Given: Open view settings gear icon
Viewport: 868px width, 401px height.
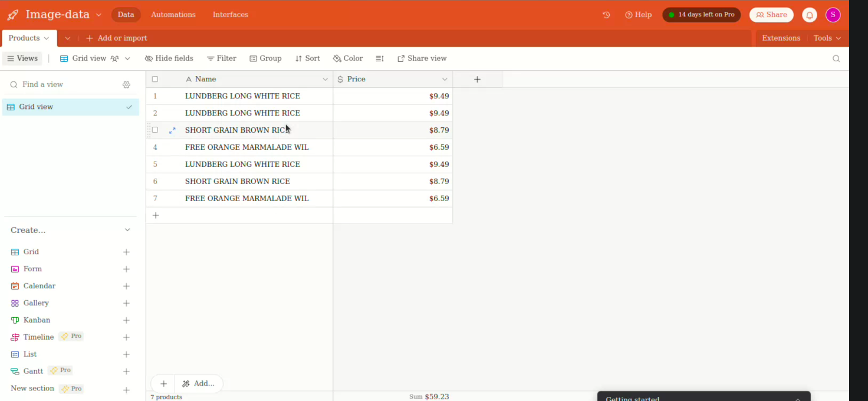Looking at the screenshot, I should (x=126, y=85).
